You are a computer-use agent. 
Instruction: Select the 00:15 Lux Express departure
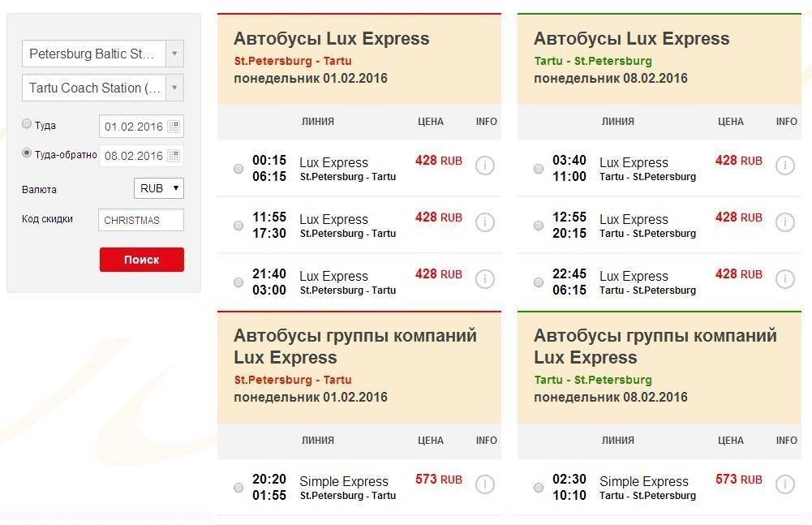(x=238, y=169)
